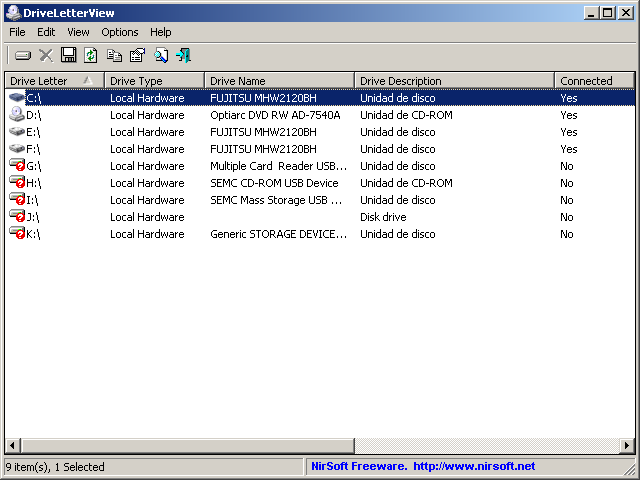The height and width of the screenshot is (480, 640).
Task: Click the disconnected drive icon for H:\
Action: coord(17,182)
